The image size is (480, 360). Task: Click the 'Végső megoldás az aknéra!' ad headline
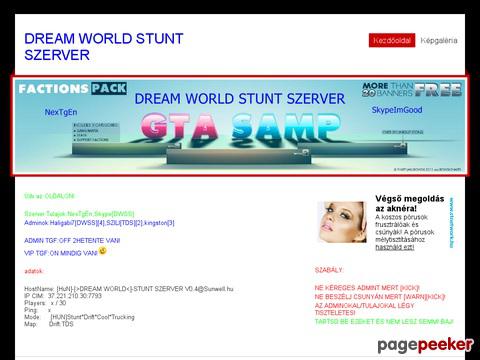click(410, 203)
